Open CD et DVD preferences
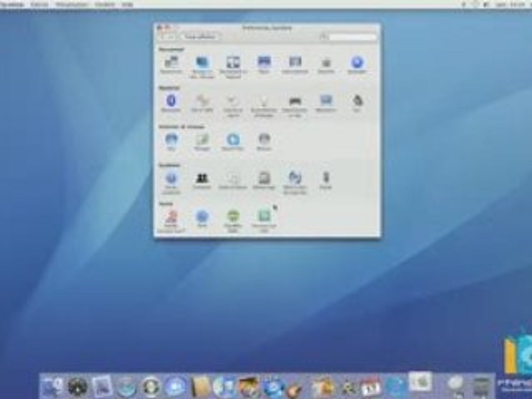 coord(202,103)
